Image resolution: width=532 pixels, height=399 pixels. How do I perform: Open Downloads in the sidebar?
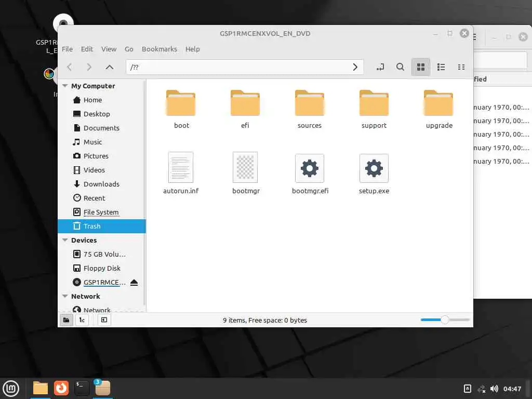point(102,184)
